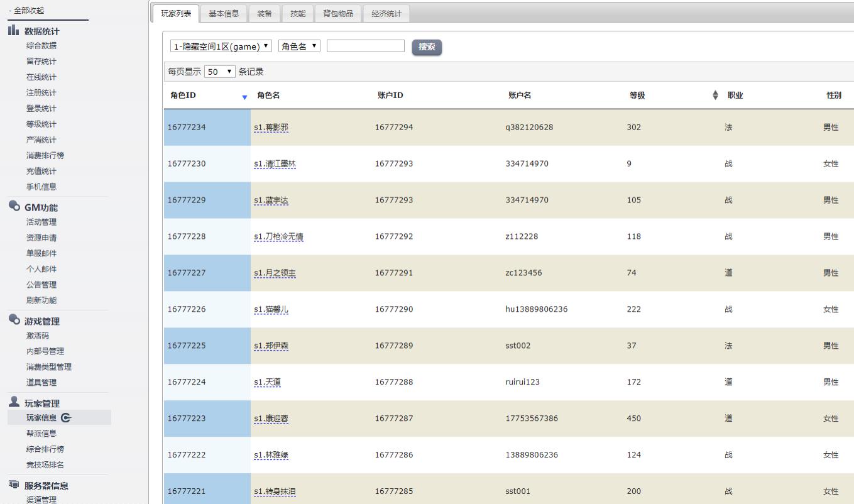Screen dimensions: 854x504
Task: Open the 经济统计 tab
Action: (x=386, y=14)
